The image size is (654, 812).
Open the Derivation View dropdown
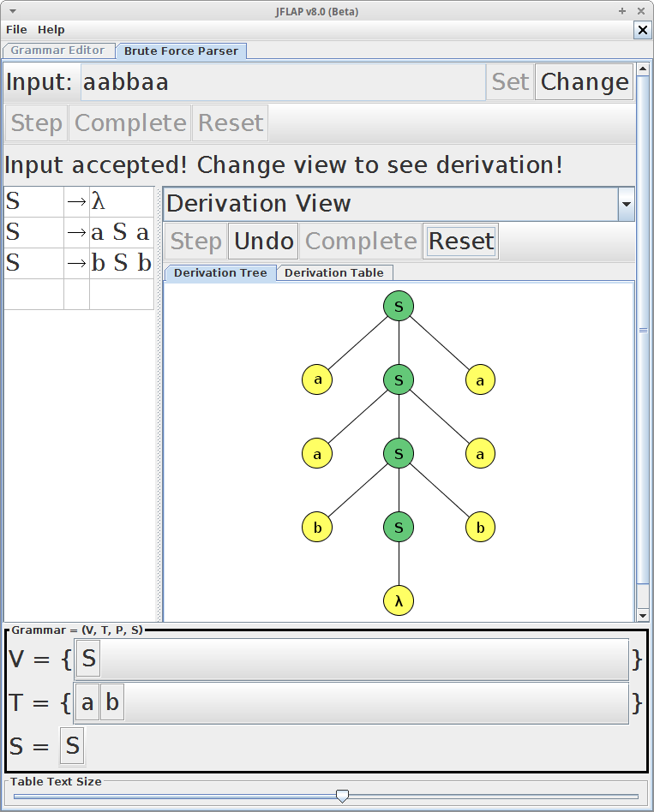[x=626, y=204]
